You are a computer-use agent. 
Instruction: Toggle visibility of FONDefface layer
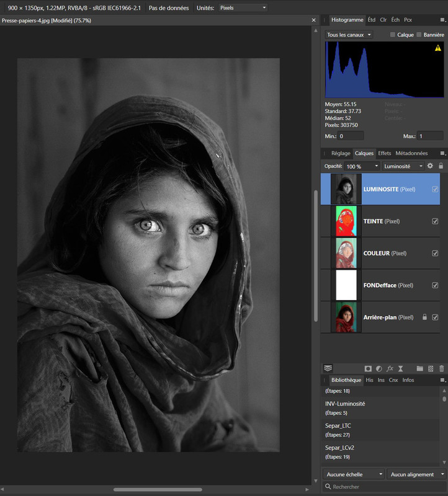tap(435, 285)
